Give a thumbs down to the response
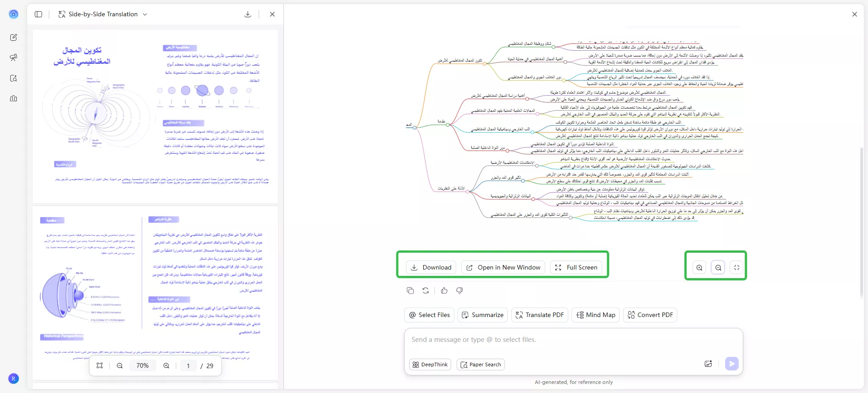This screenshot has width=868, height=393. [460, 291]
